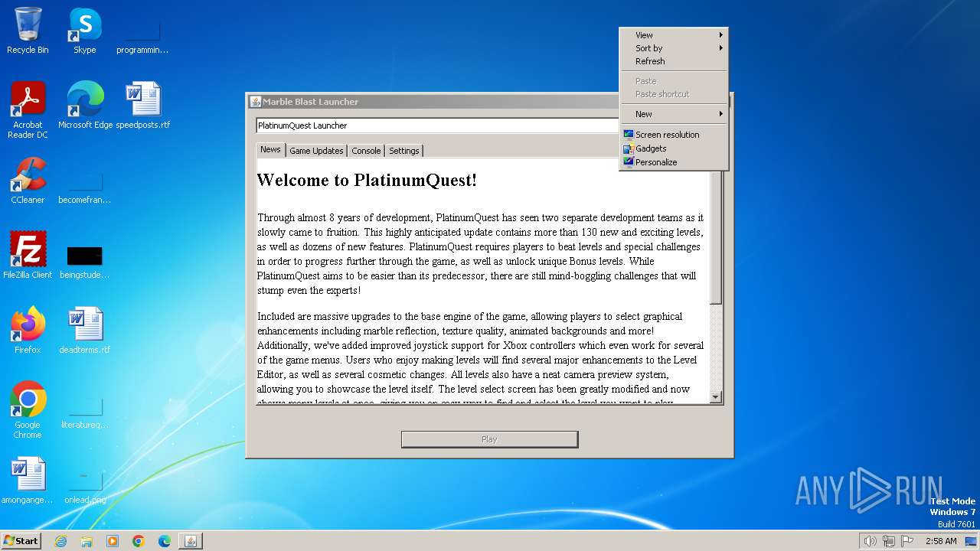Open the Recycle Bin desktop icon
The image size is (980, 551).
coord(28,31)
